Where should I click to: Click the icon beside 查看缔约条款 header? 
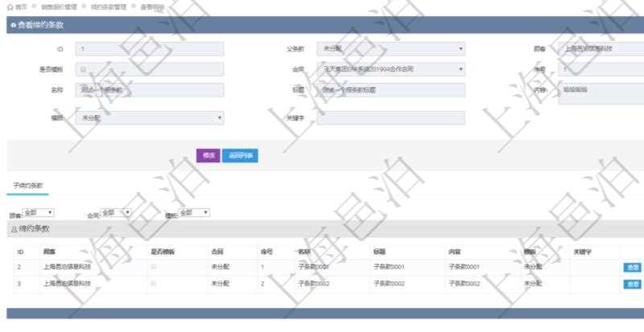[13, 25]
